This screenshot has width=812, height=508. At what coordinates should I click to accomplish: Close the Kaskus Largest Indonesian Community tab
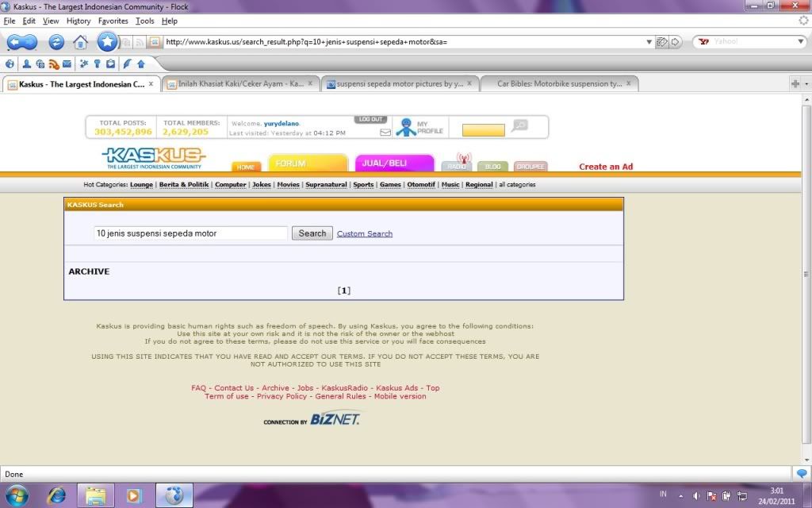[x=151, y=83]
